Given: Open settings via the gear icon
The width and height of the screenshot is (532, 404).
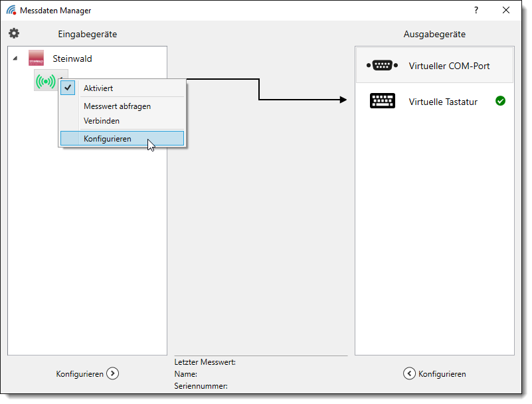Looking at the screenshot, I should tap(14, 33).
